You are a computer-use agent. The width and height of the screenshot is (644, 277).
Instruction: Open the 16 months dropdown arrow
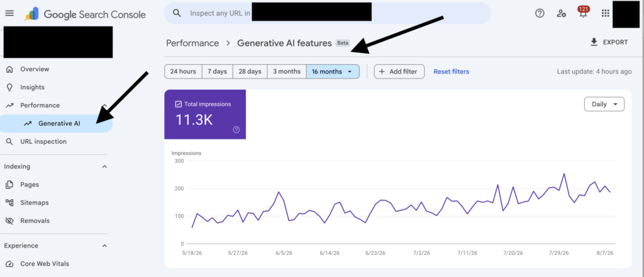point(350,72)
